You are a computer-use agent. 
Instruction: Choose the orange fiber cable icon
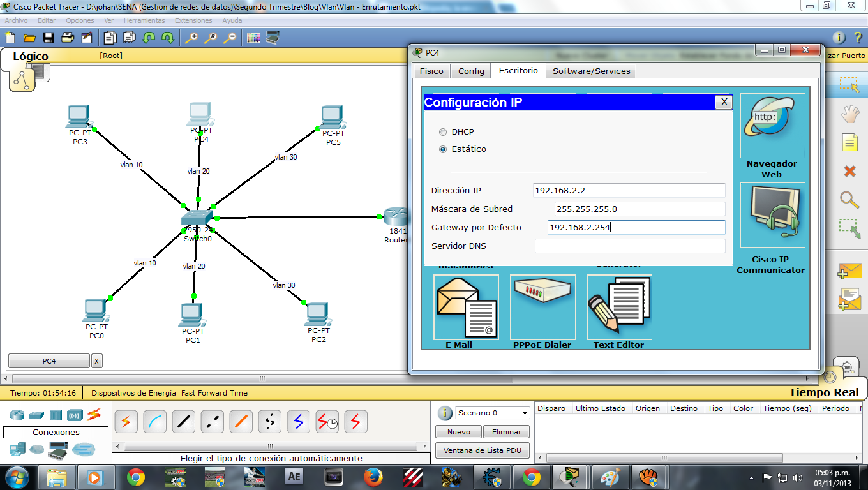pos(241,421)
